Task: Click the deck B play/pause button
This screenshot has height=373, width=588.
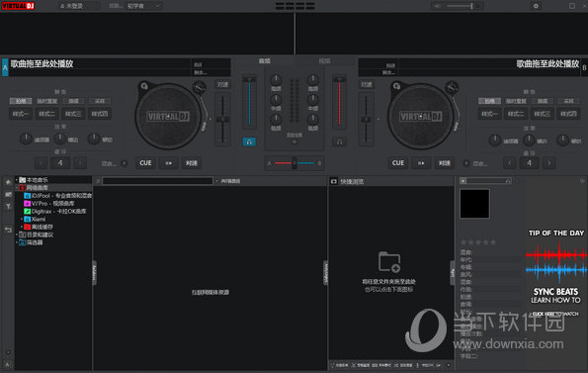Action: click(x=421, y=163)
